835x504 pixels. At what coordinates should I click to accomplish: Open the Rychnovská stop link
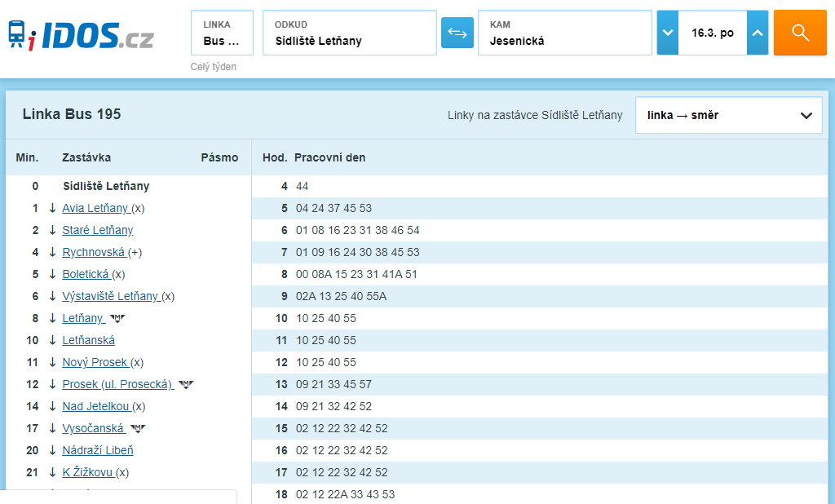[93, 252]
